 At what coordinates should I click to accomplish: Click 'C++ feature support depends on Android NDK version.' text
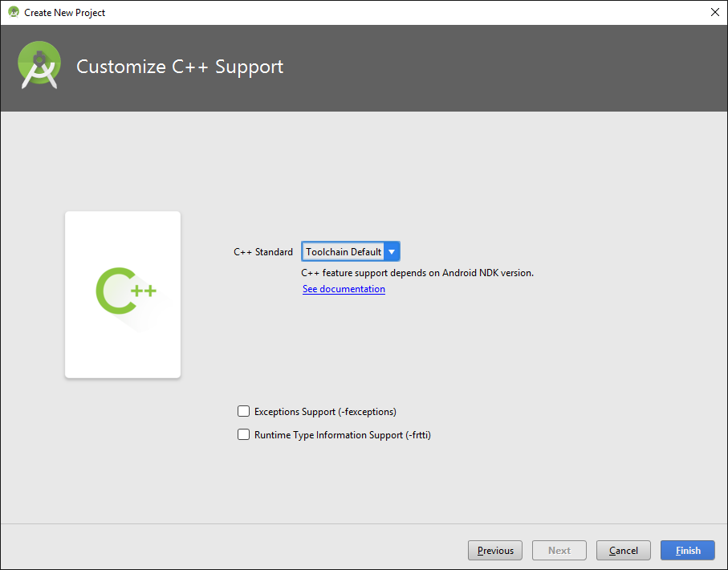click(x=417, y=273)
